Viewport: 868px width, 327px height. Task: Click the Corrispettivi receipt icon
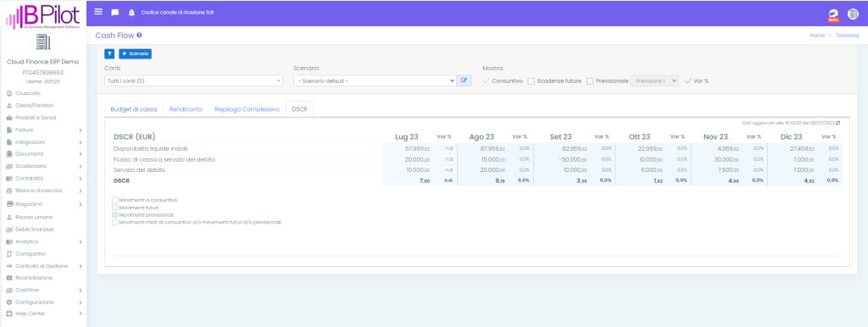(x=8, y=254)
